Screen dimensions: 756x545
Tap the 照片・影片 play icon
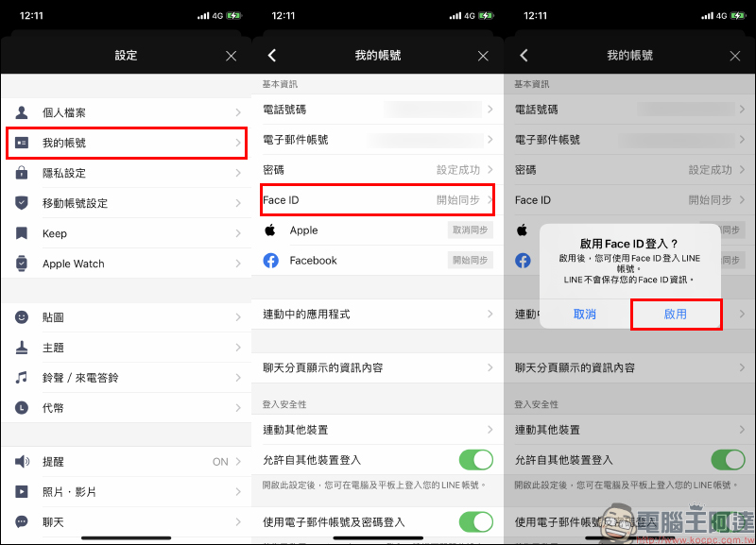tap(21, 491)
